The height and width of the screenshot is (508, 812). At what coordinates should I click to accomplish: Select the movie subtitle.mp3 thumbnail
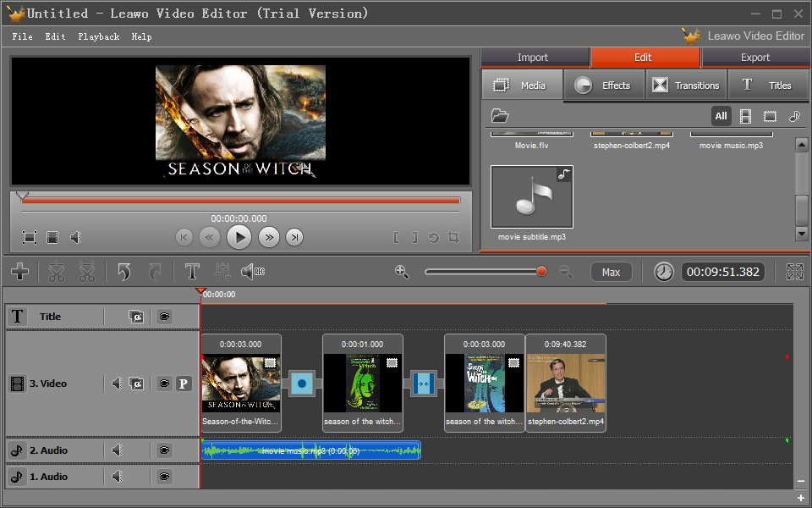click(532, 197)
